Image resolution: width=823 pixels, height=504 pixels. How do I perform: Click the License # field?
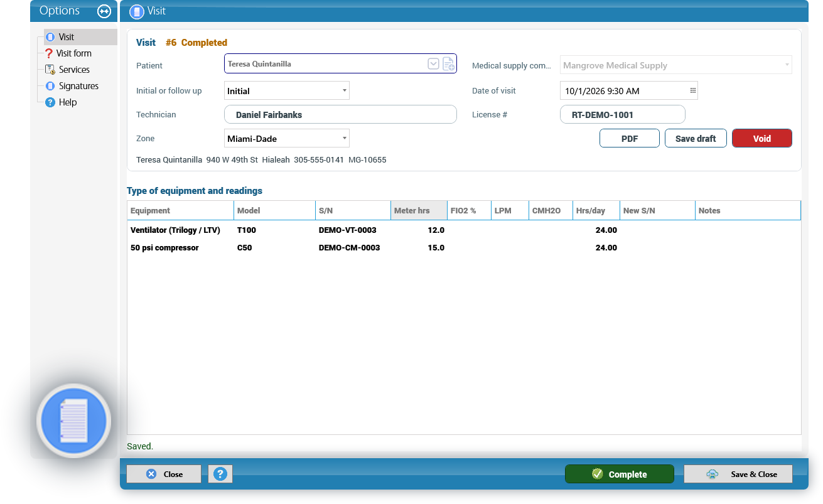tap(622, 115)
